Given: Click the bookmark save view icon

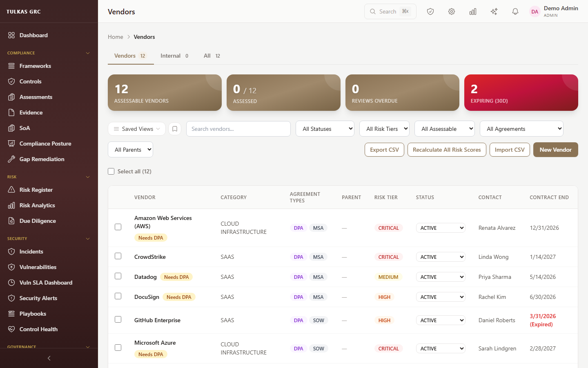Looking at the screenshot, I should click(175, 129).
